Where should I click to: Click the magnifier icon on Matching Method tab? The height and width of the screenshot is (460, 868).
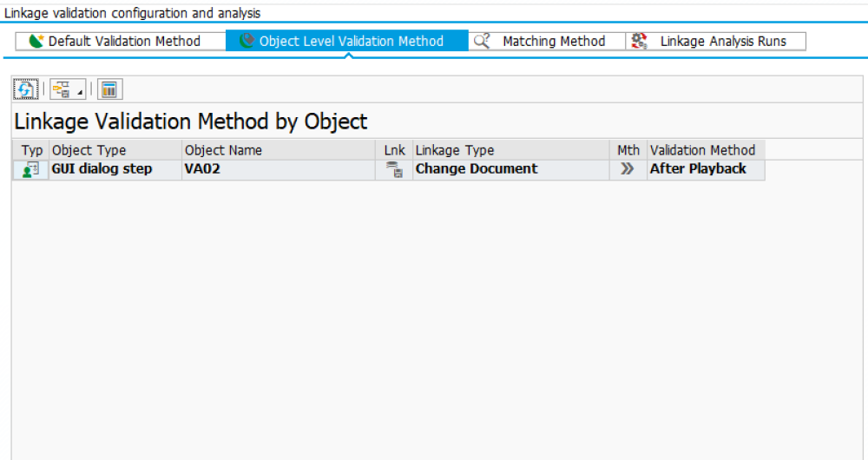(482, 41)
